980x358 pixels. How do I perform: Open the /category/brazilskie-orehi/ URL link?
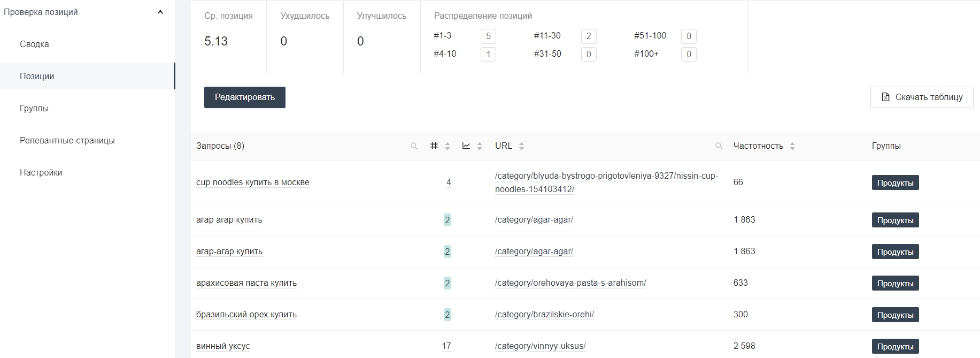(544, 315)
